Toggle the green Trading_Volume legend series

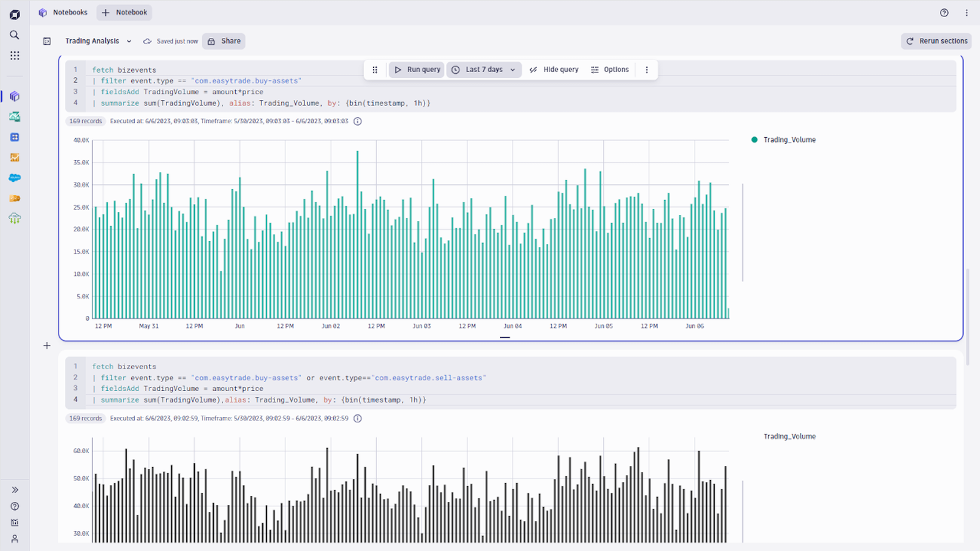coord(783,140)
